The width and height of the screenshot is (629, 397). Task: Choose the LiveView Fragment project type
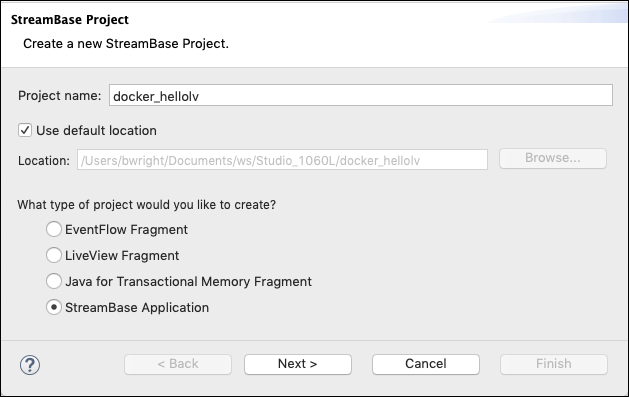(54, 255)
